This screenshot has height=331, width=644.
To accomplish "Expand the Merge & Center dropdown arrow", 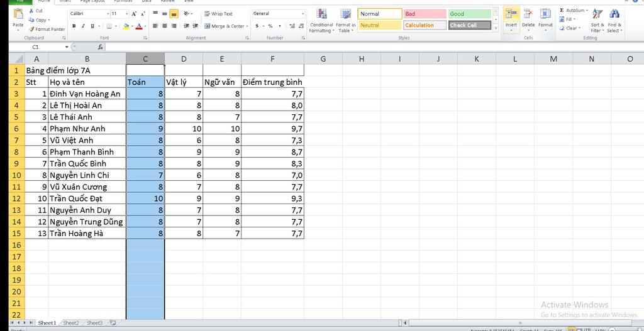I will (247, 26).
